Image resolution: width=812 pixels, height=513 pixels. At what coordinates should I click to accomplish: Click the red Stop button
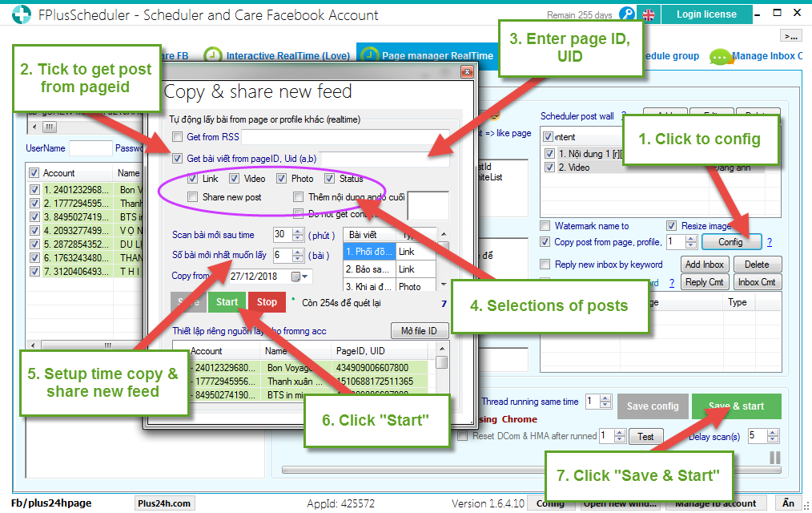click(267, 302)
